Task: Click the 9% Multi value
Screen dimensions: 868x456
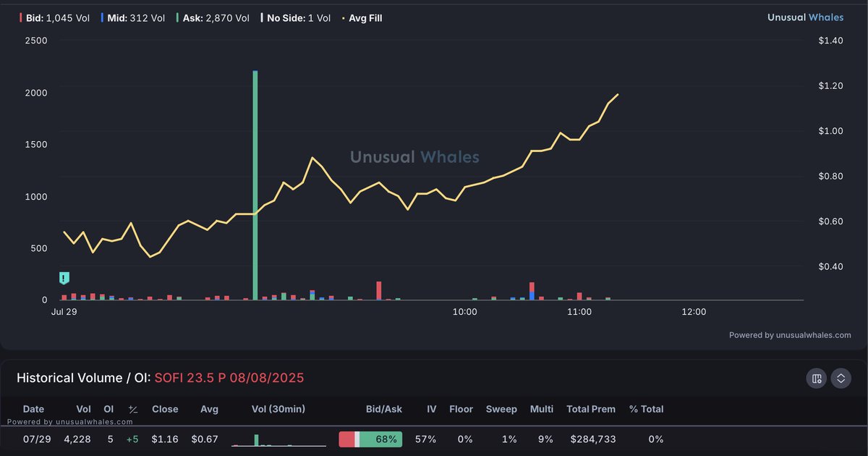Action: point(545,439)
